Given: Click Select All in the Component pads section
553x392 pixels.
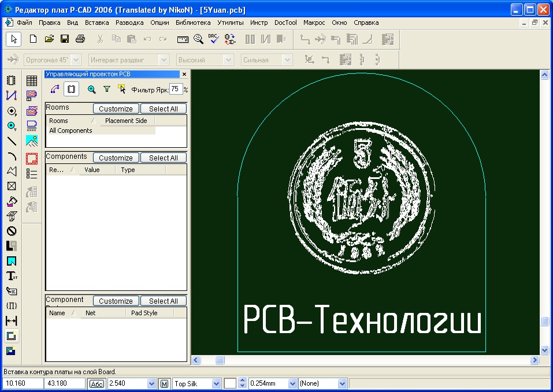Looking at the screenshot, I should 164,301.
